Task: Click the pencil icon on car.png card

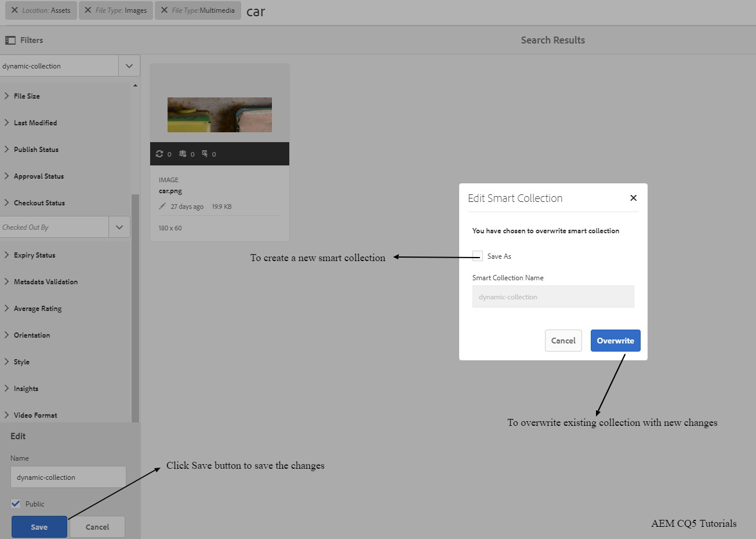Action: [x=162, y=207]
